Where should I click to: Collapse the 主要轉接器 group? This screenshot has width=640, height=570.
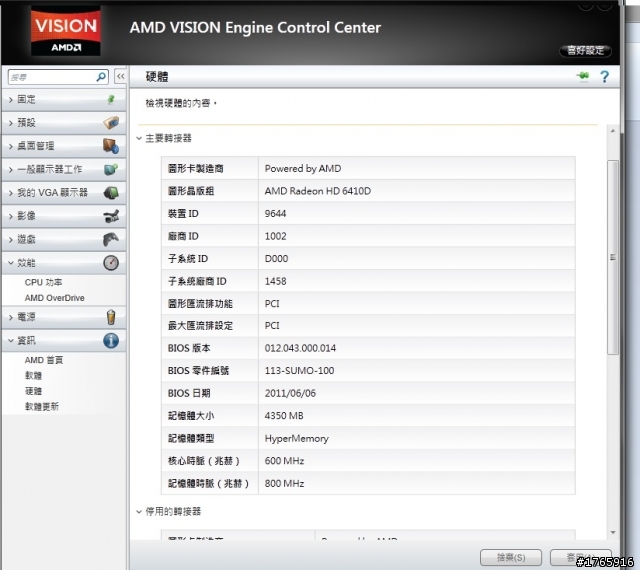click(139, 138)
